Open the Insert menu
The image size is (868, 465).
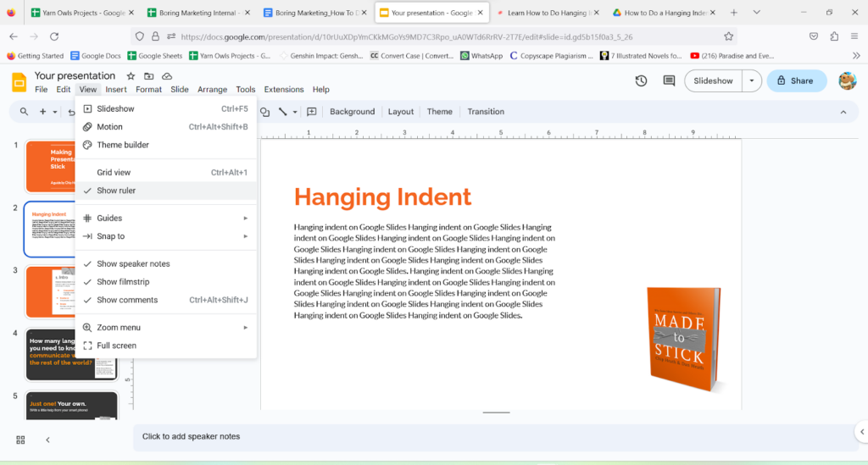(116, 90)
